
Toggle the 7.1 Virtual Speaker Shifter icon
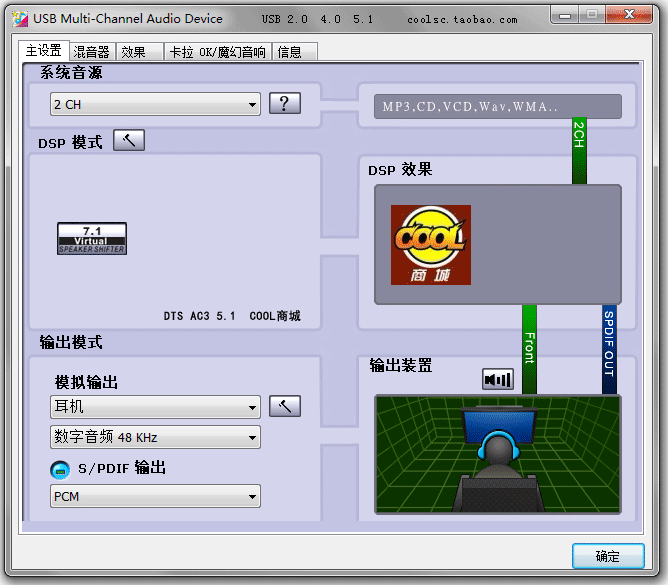coord(92,239)
